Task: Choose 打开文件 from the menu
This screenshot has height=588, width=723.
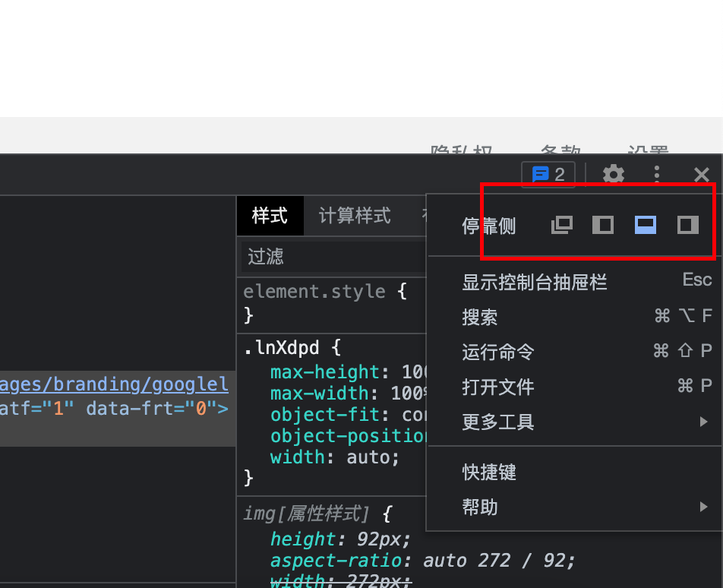Action: (574, 387)
